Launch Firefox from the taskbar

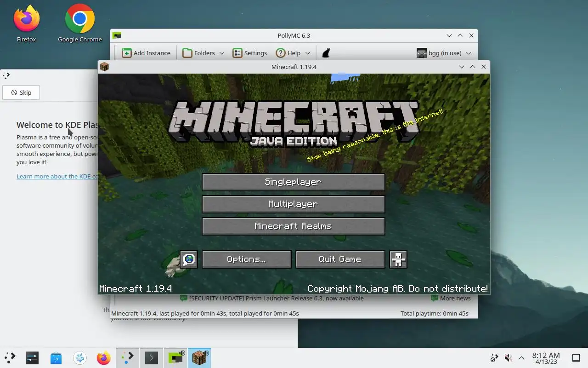pyautogui.click(x=104, y=358)
